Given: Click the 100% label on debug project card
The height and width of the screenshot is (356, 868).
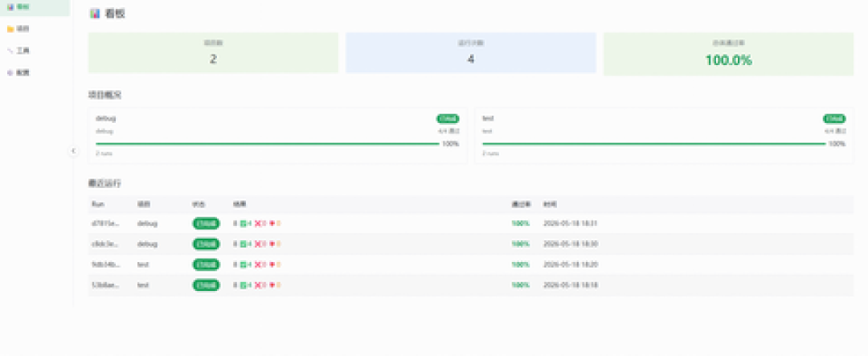Looking at the screenshot, I should 450,144.
